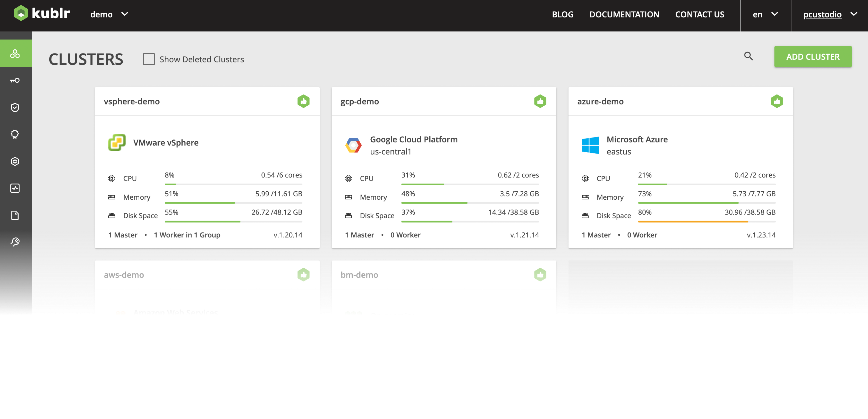The image size is (868, 419).
Task: Expand the demo space dropdown
Action: tap(109, 14)
